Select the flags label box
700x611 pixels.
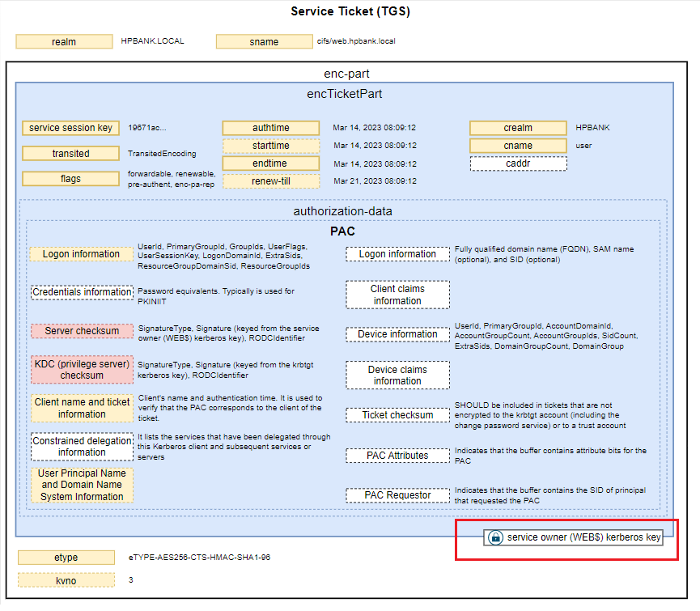pos(70,178)
